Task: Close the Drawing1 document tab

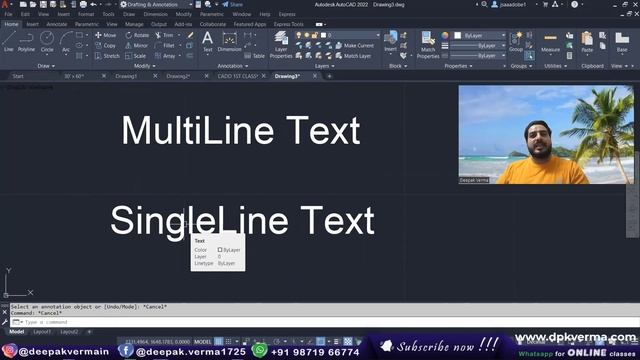Action: click(155, 76)
